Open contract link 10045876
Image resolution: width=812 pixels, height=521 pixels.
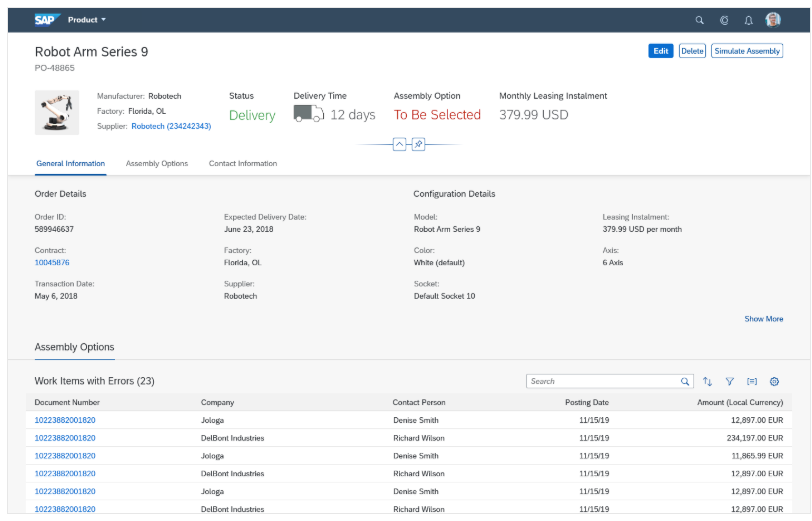[52, 263]
